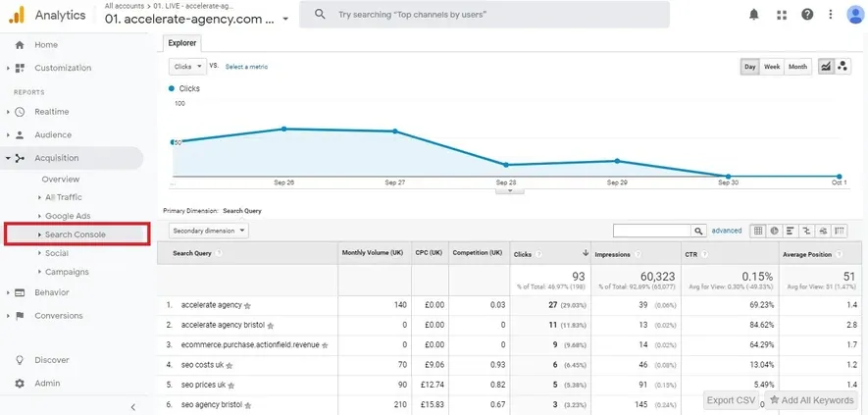Open Overview under Acquisition
This screenshot has height=415, width=868.
pyautogui.click(x=61, y=179)
